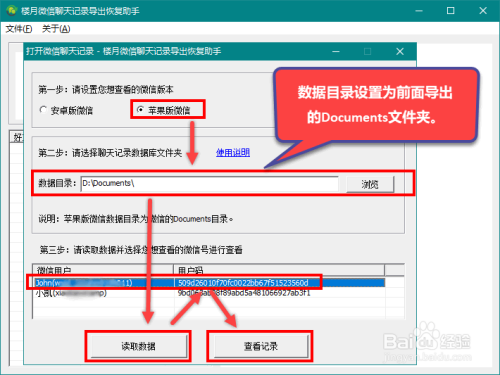Select the 小凯 user row

[x=210, y=293]
